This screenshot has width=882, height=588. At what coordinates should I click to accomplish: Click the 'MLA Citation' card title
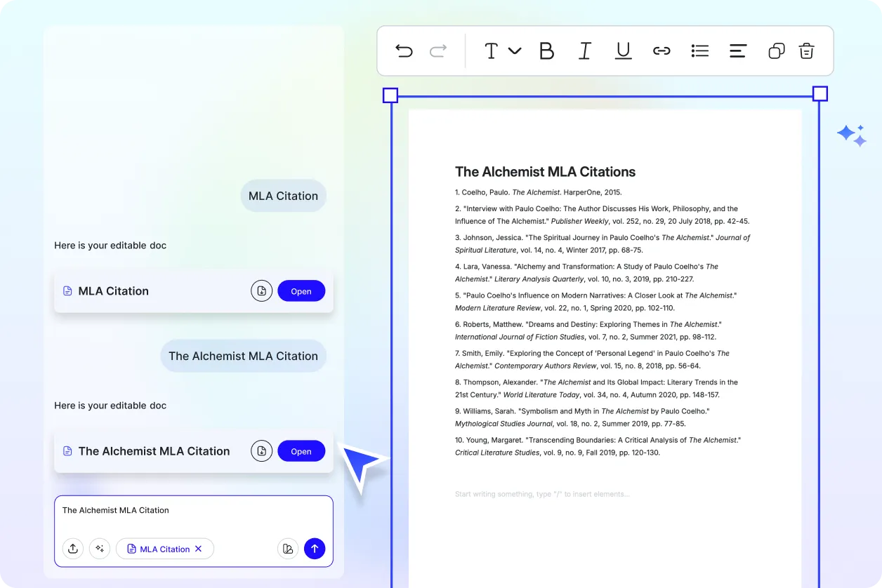(x=114, y=291)
